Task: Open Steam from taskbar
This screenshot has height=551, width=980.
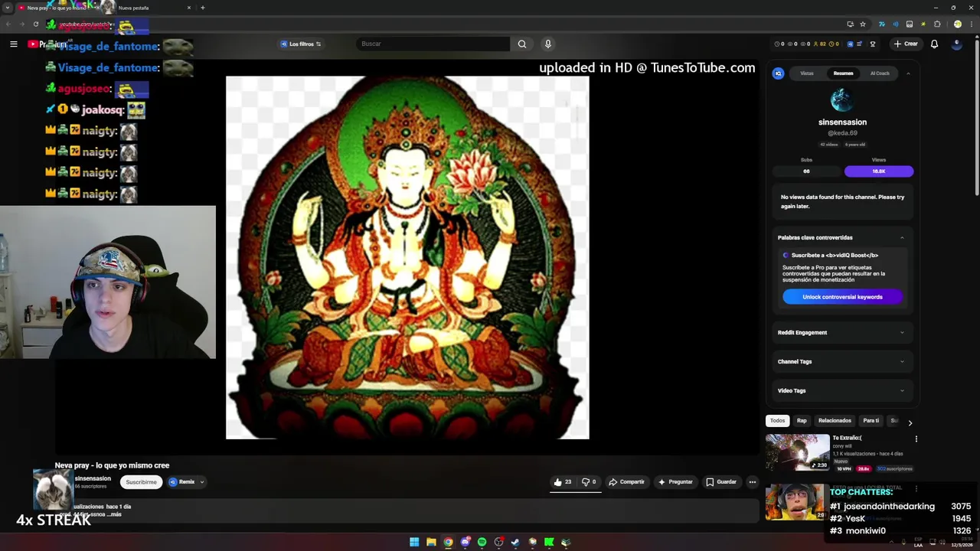Action: [515, 542]
